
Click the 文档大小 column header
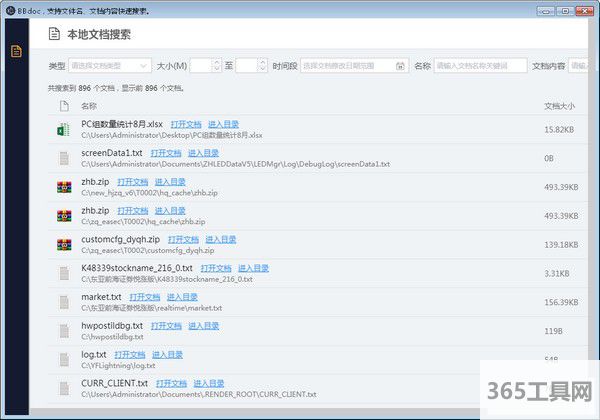point(560,105)
